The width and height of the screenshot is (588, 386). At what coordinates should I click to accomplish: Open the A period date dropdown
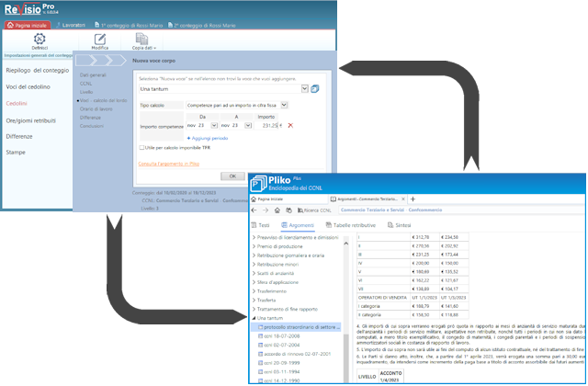tap(248, 125)
